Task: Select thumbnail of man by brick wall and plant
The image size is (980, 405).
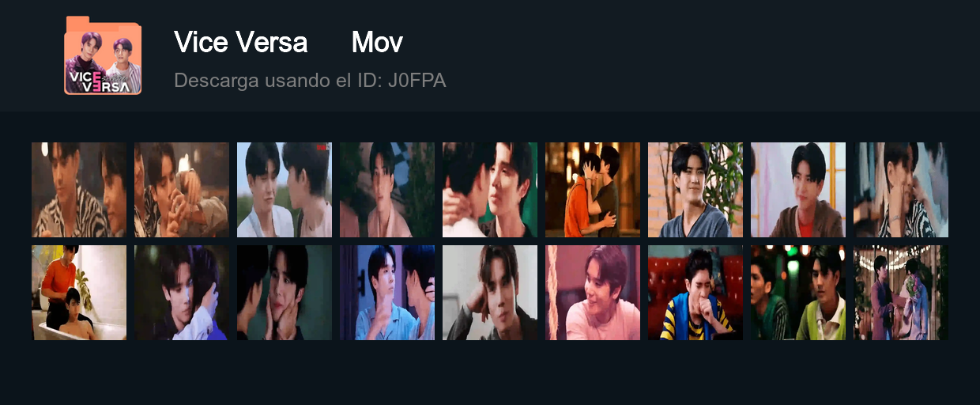Action: point(695,190)
